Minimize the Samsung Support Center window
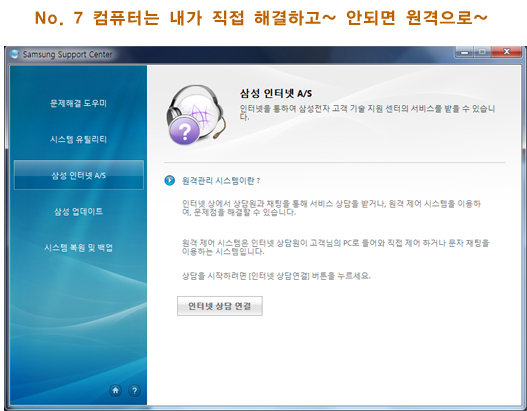This screenshot has width=527, height=411. click(464, 52)
